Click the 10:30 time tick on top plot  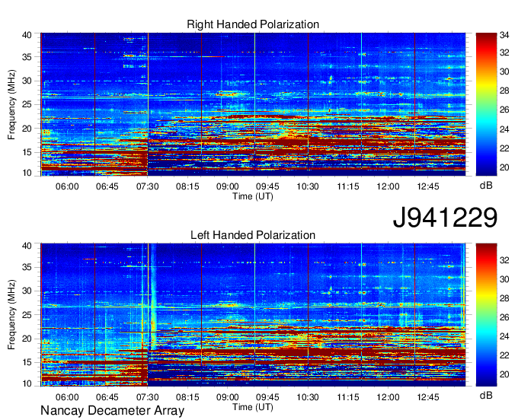pyautogui.click(x=308, y=186)
